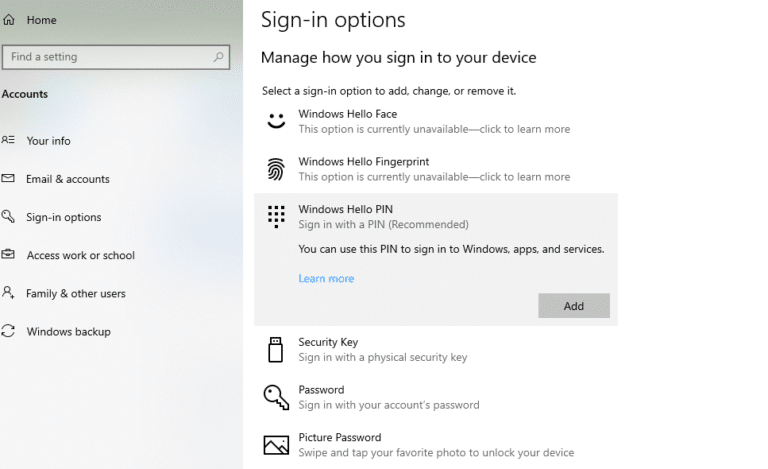Open Access work or school settings
The width and height of the screenshot is (768, 469).
80,255
